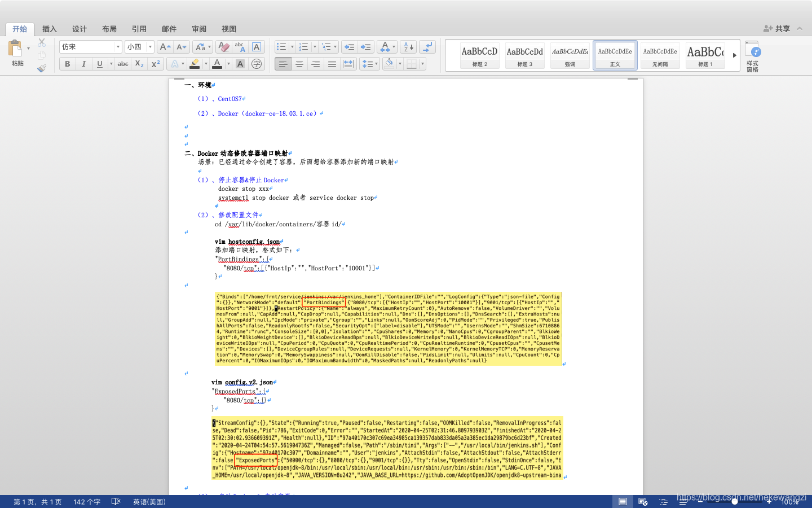Click the Center alignment icon
This screenshot has width=812, height=508.
coord(299,64)
